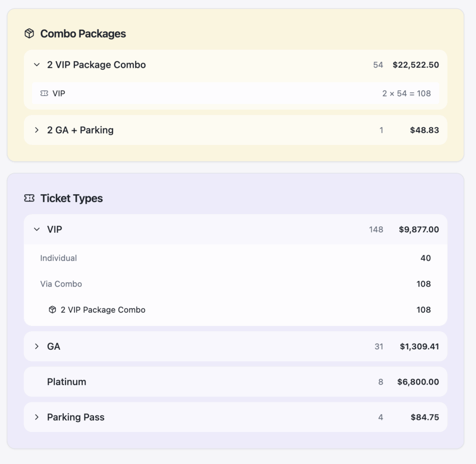Click the Combo Packages section heading

tap(83, 33)
